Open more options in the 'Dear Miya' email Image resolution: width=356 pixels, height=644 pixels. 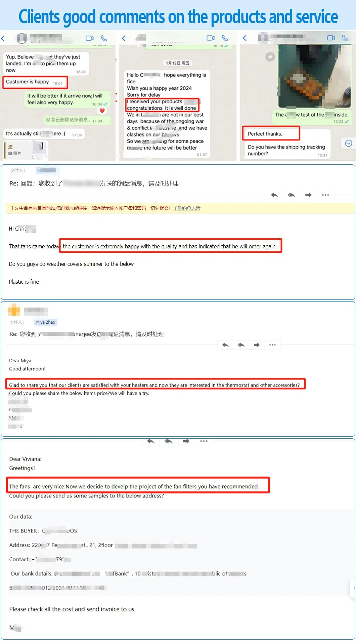coord(272,345)
